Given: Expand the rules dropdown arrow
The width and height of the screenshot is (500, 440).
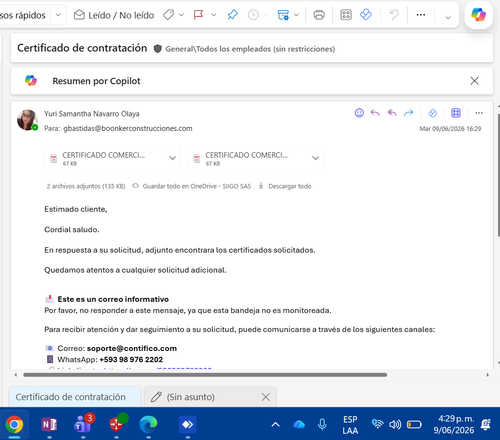Looking at the screenshot, I should [x=296, y=15].
